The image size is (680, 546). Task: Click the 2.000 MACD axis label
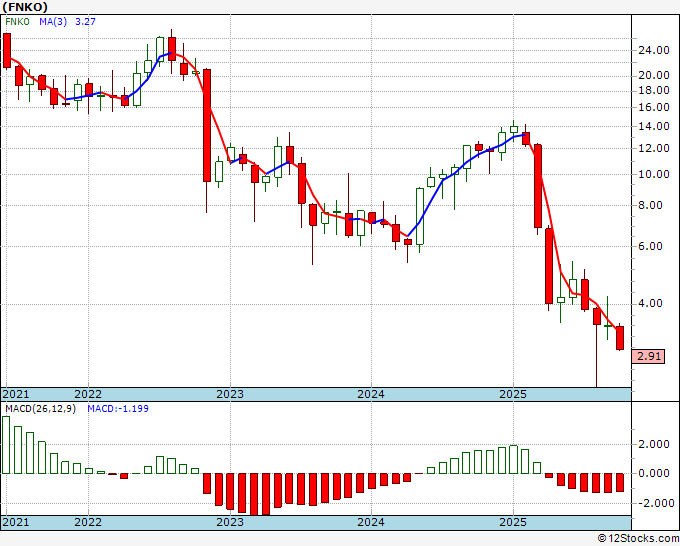point(654,445)
